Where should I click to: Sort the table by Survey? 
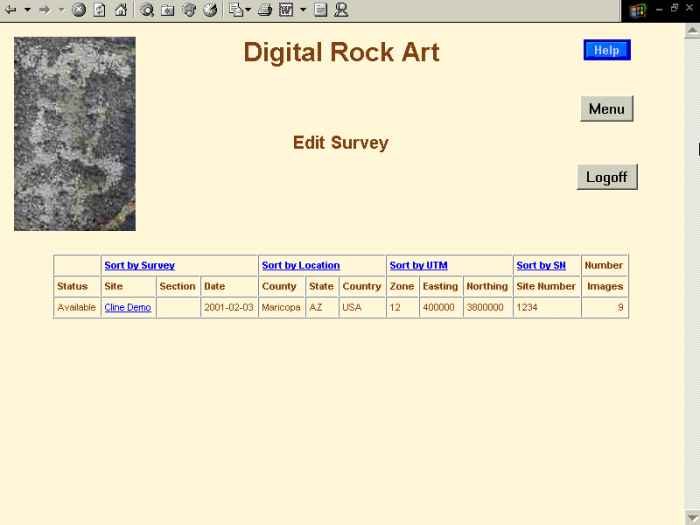[x=139, y=266]
